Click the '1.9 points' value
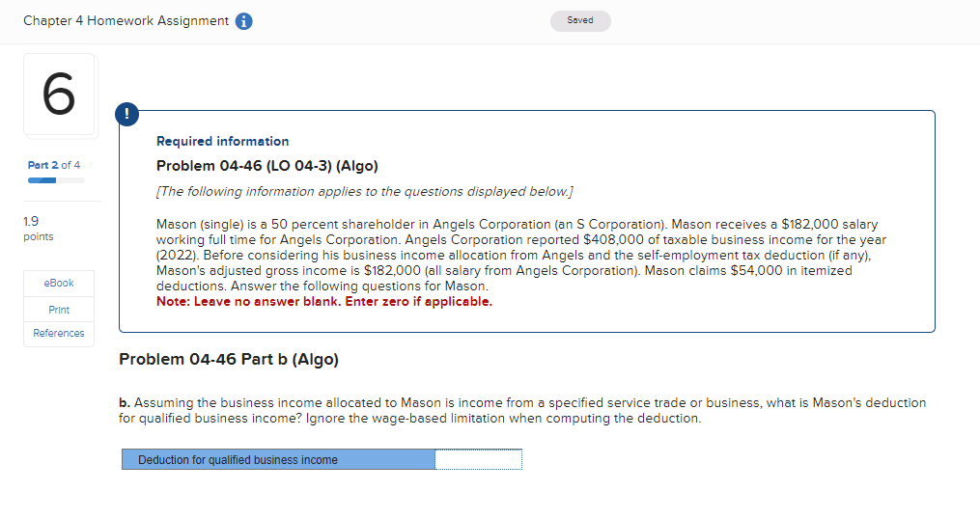Screen dimensions: 980x519 point(38,228)
